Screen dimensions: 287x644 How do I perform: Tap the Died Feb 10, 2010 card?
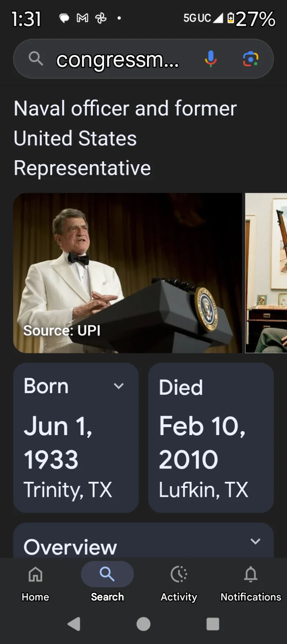211,438
